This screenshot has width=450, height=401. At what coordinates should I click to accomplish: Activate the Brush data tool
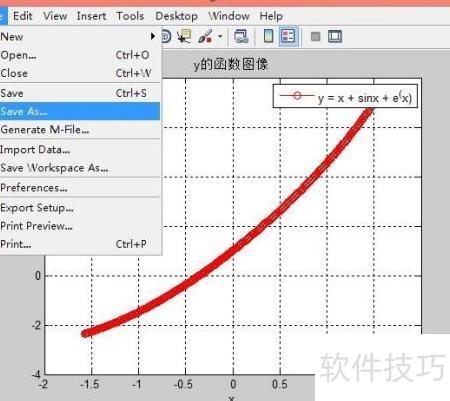coord(205,36)
